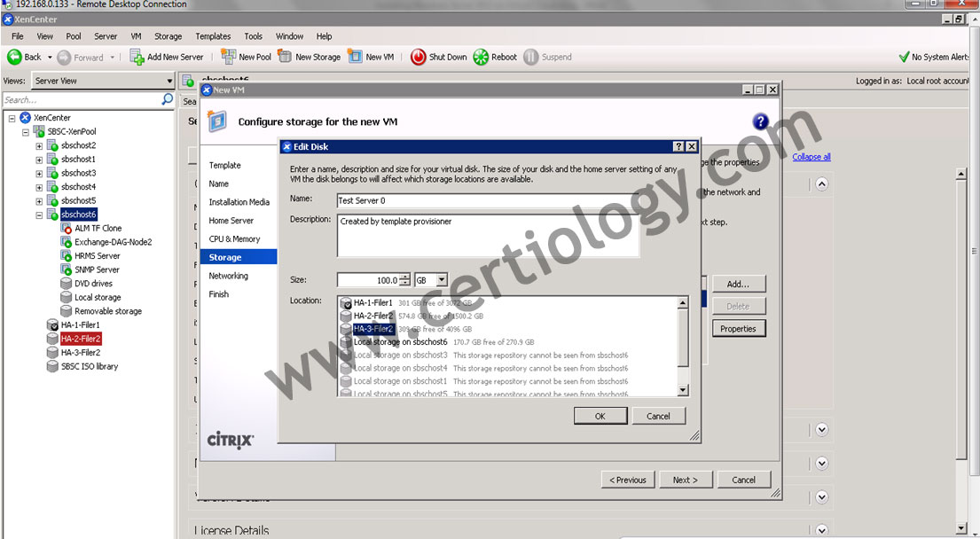
Task: Click the Add... disk button
Action: pos(738,285)
